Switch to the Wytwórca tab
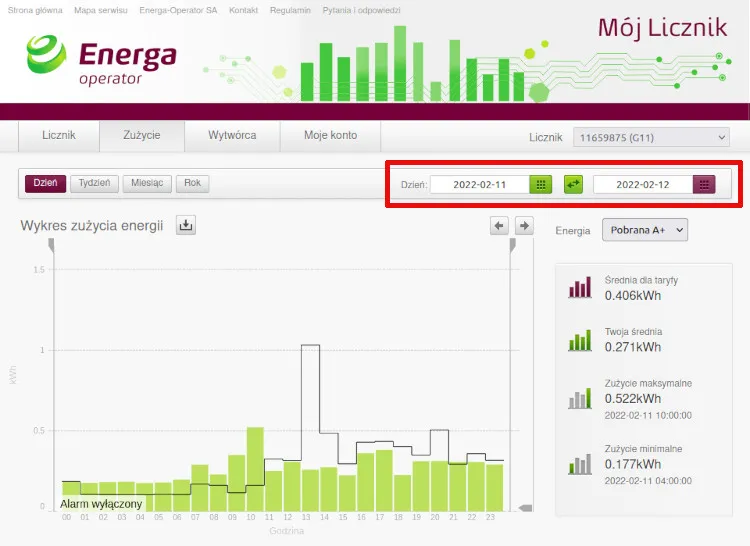750x546 pixels. click(x=232, y=136)
